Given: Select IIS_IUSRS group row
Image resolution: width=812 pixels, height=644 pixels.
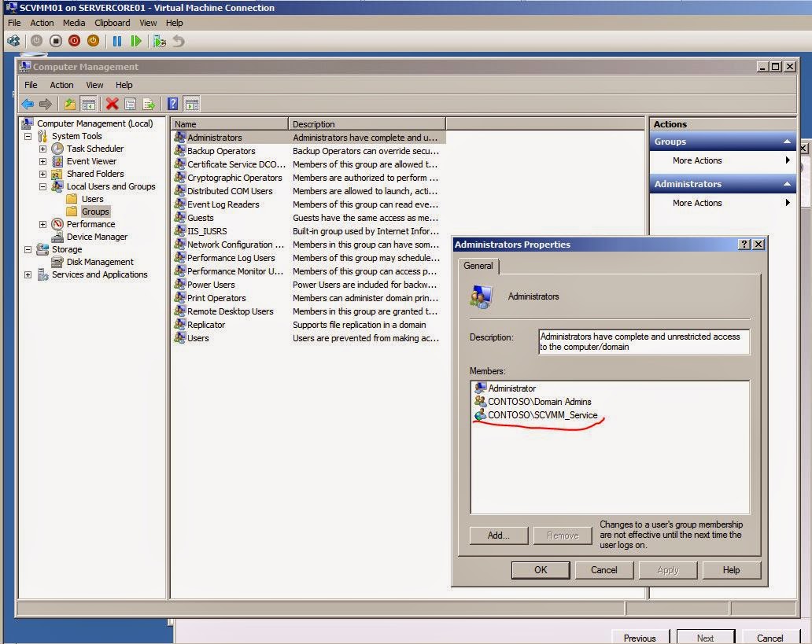Looking at the screenshot, I should [x=308, y=231].
